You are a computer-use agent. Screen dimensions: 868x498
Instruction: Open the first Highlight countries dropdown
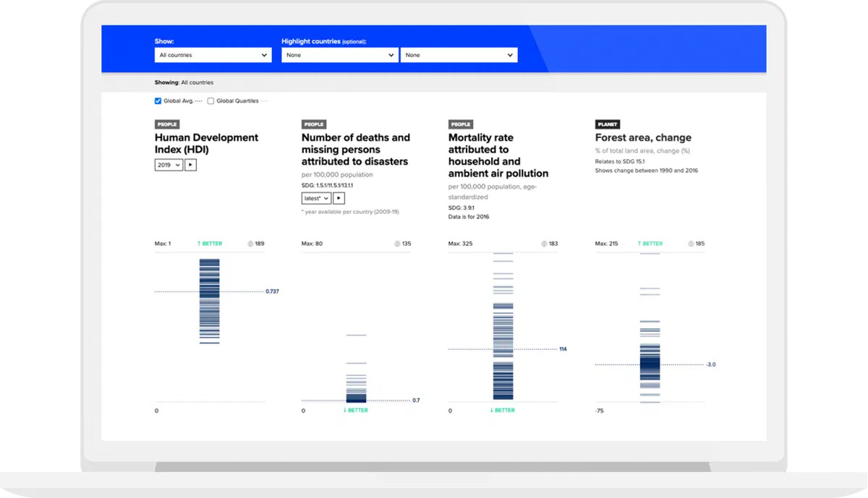340,55
